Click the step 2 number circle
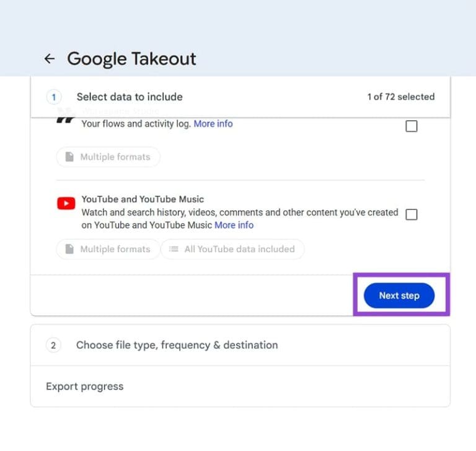This screenshot has width=476, height=451. tap(53, 345)
